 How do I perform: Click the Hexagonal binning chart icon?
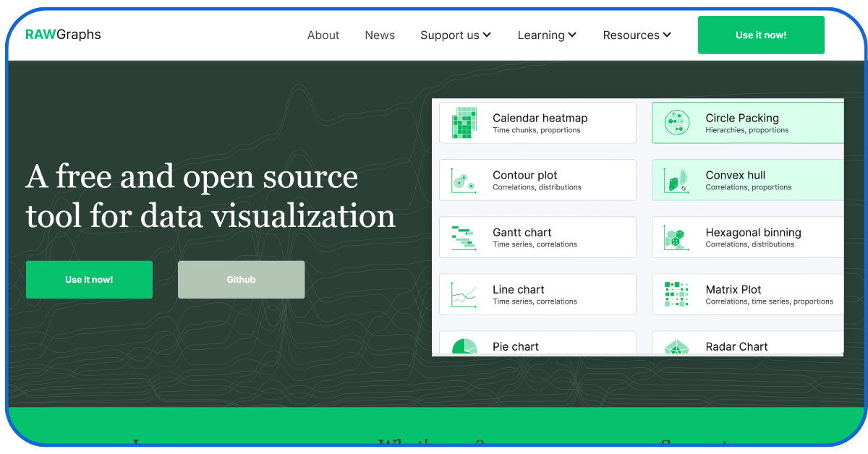click(x=676, y=236)
